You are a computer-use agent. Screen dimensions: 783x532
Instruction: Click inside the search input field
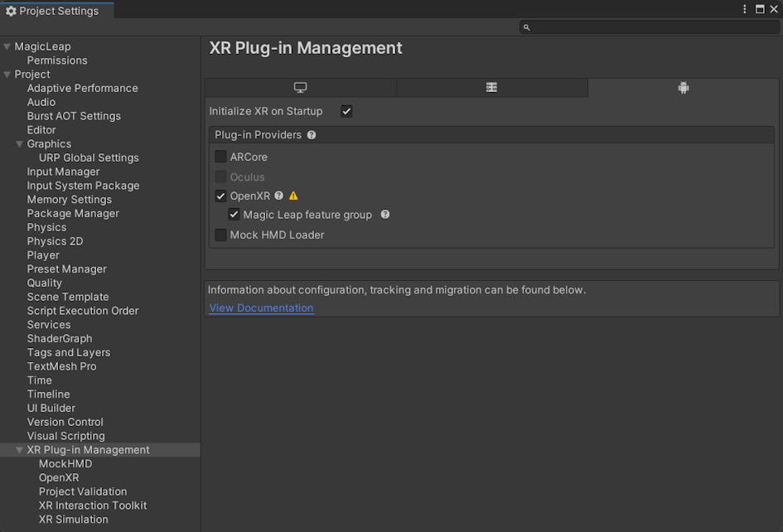click(x=630, y=27)
